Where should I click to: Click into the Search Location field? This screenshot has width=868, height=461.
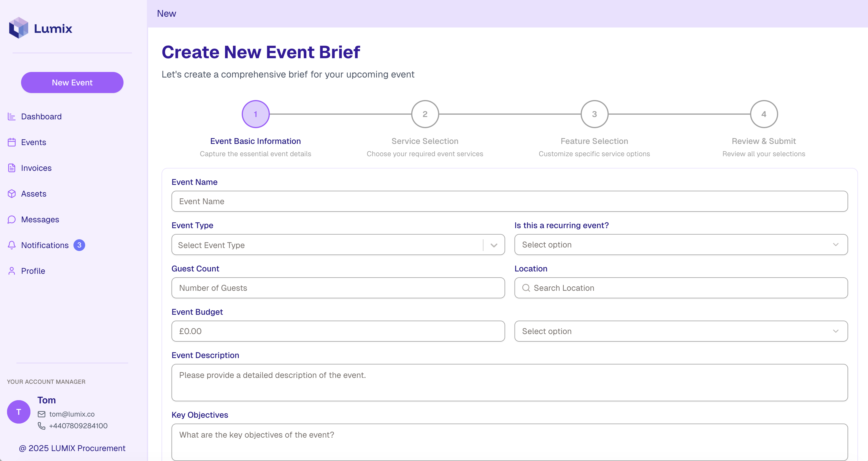pyautogui.click(x=681, y=288)
